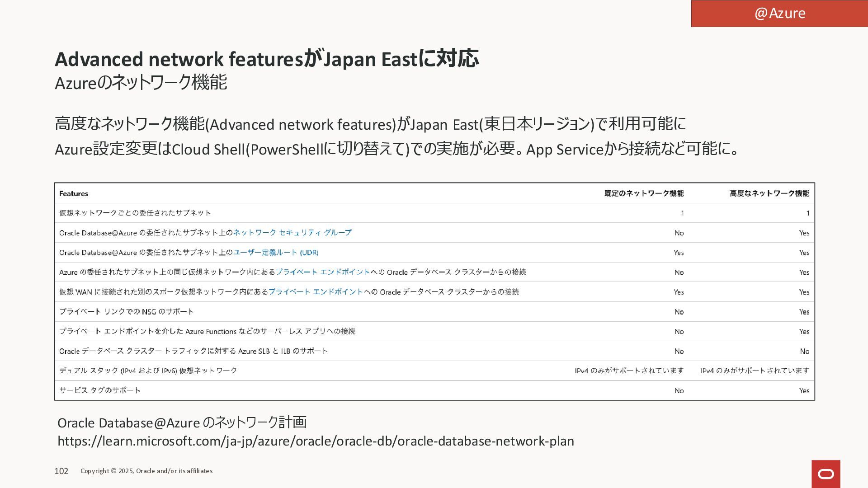Click the slide number 102
This screenshot has width=868, height=488.
[x=61, y=471]
